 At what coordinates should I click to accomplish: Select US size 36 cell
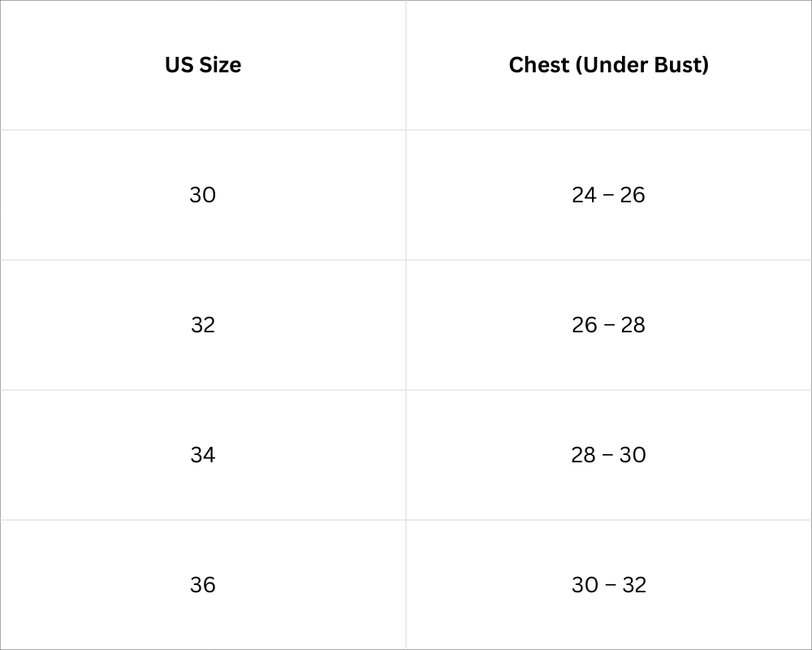[x=203, y=585]
